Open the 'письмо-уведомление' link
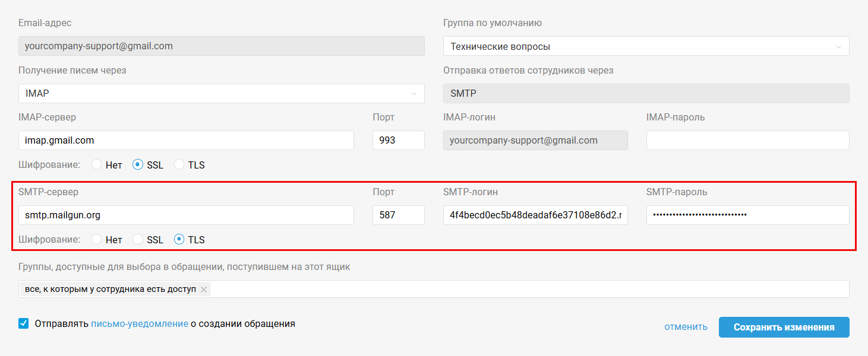Viewport: 868px width, 356px height. [140, 324]
